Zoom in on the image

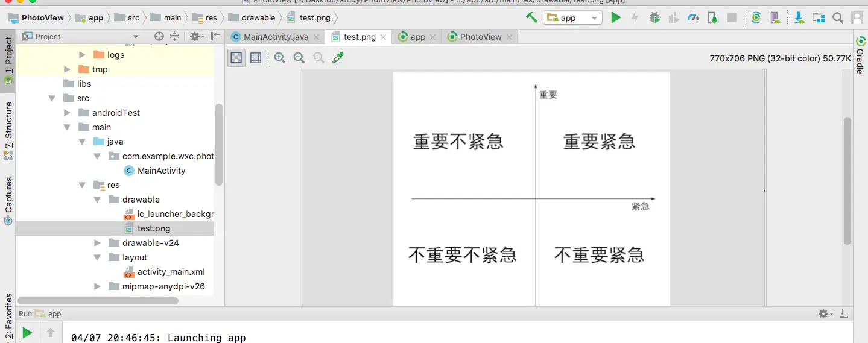tap(279, 58)
